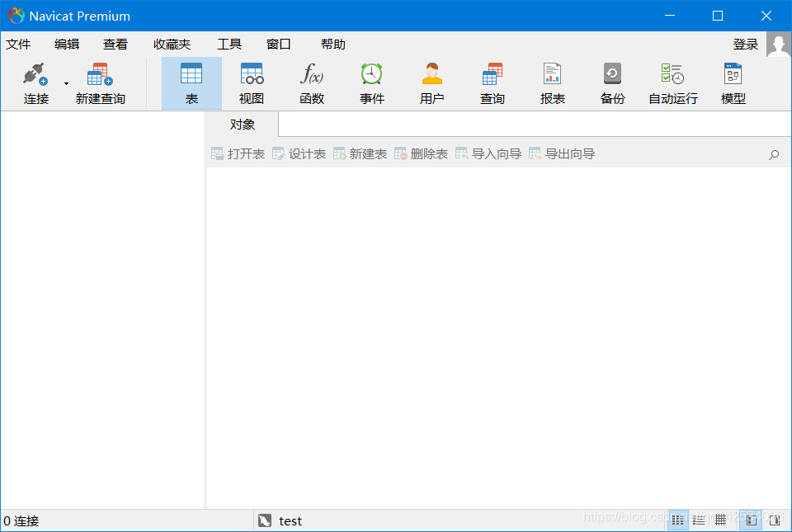792x532 pixels.
Task: Open the 用户 (User) toolbar icon
Action: 431,74
